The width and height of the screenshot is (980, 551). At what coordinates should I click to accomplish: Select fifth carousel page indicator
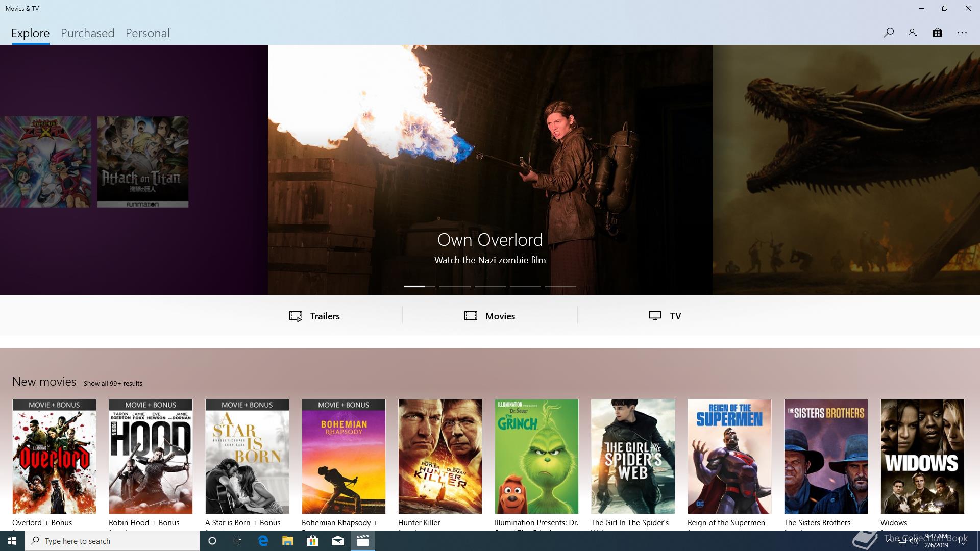pyautogui.click(x=560, y=286)
